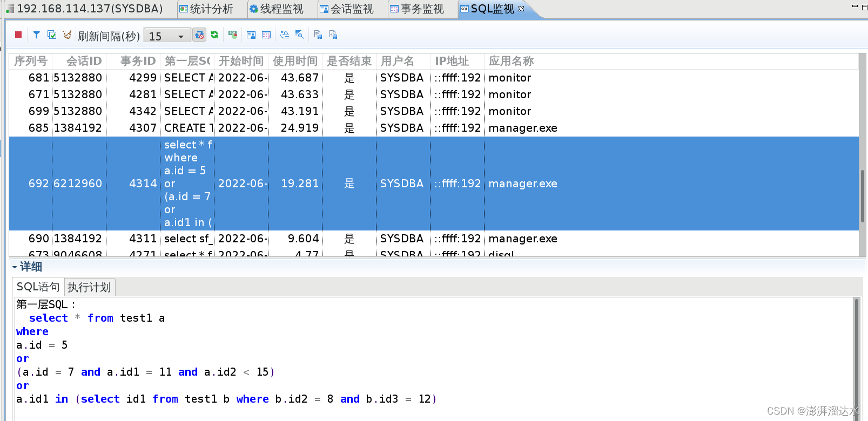Open the 192.168.114.137(SYSDBA) tab
The width and height of the screenshot is (868, 421).
point(84,9)
